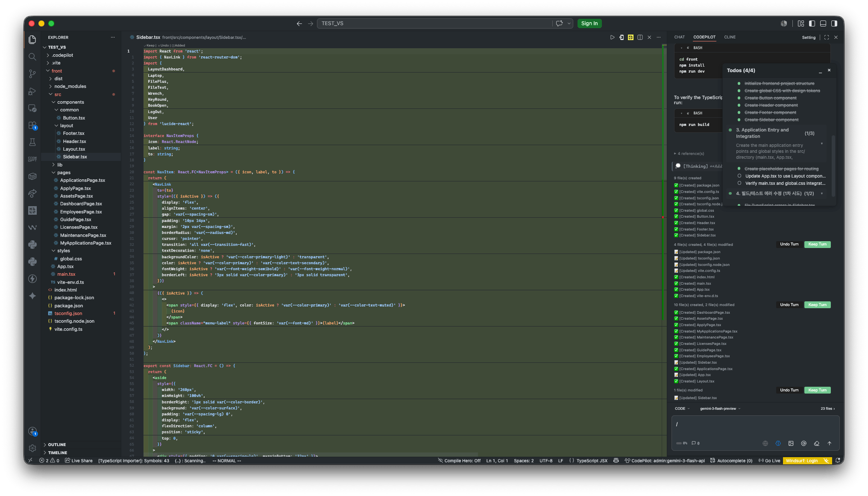Open the TypeScript JSX language mode selector
This screenshot has width=868, height=496.
click(x=592, y=461)
